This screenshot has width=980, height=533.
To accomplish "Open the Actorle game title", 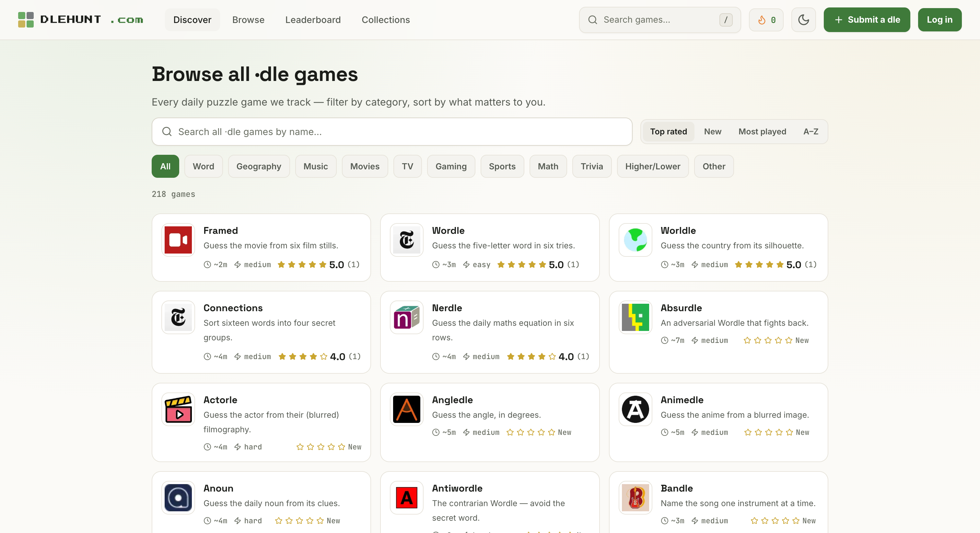I will tap(220, 400).
